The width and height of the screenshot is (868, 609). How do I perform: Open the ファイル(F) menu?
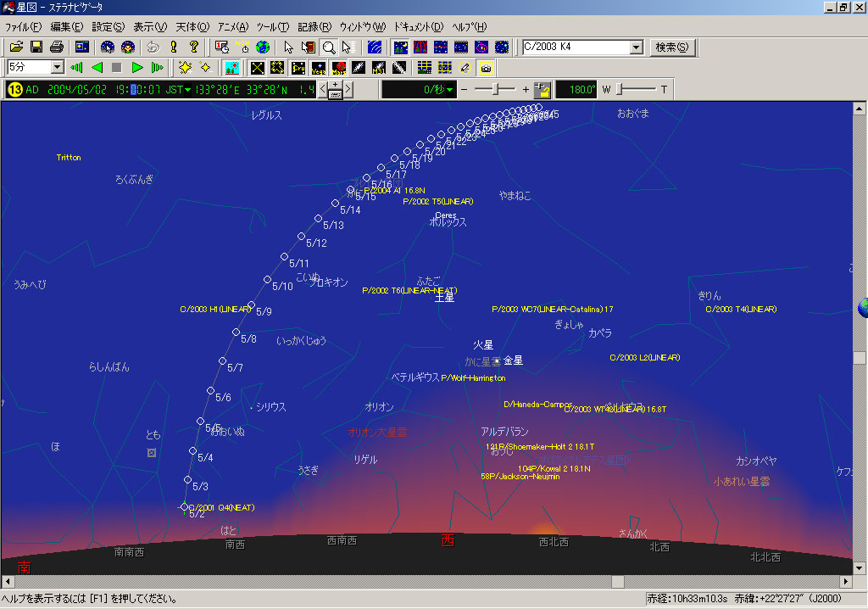[23, 26]
